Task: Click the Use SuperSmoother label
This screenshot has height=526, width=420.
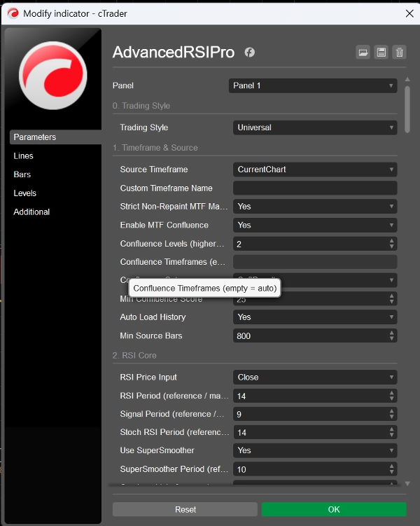Action: (x=157, y=450)
